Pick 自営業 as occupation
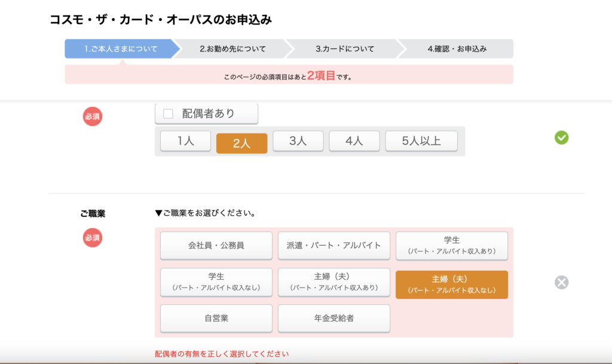The height and width of the screenshot is (364, 612). click(216, 319)
